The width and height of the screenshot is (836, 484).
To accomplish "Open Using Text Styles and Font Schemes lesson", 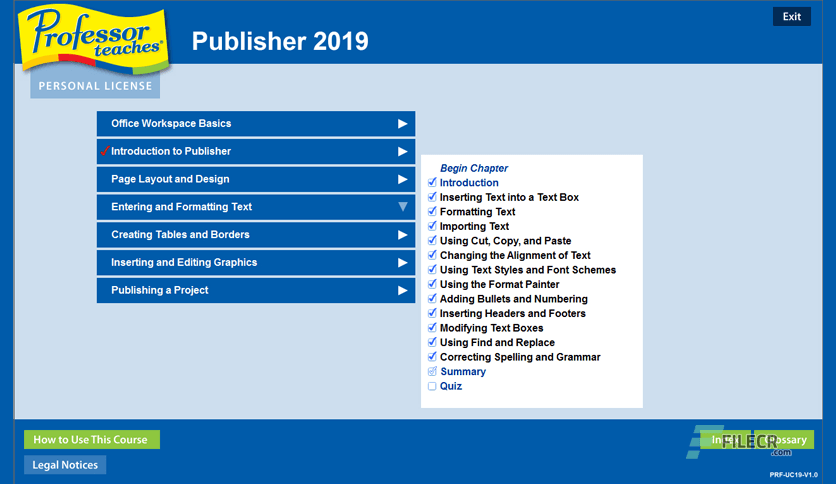I will (x=528, y=270).
